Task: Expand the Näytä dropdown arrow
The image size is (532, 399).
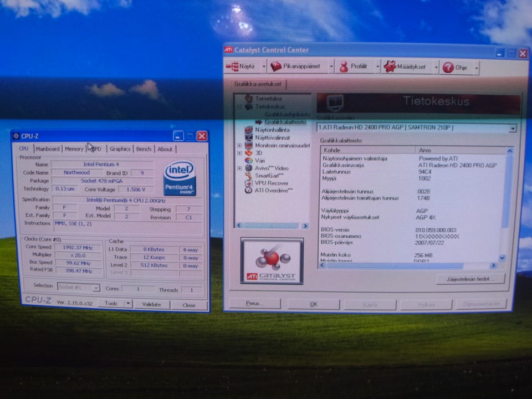Action: (x=264, y=66)
